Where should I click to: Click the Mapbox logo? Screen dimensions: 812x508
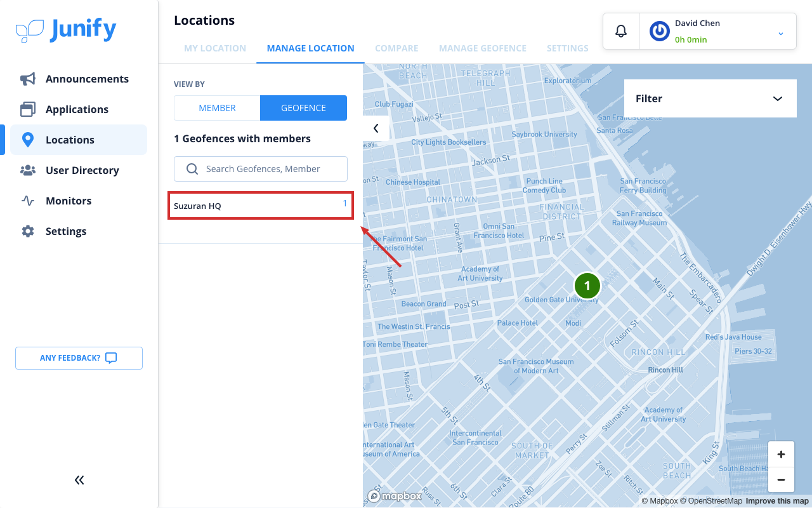[395, 496]
